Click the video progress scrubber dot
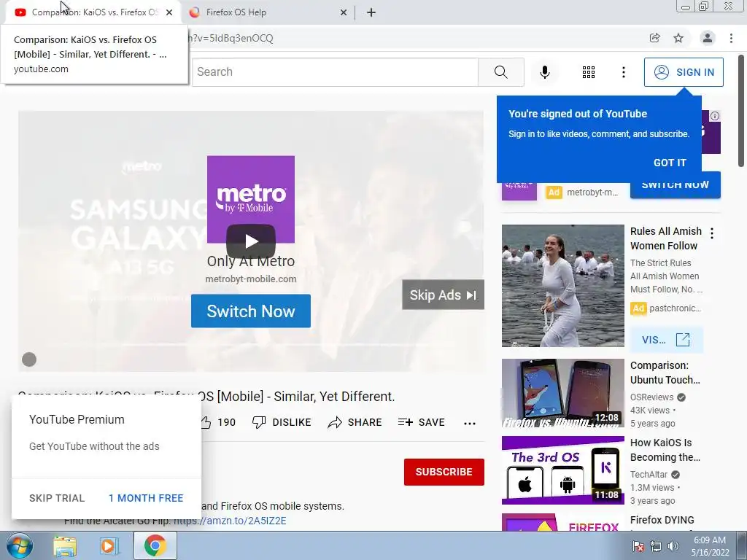 pos(29,359)
